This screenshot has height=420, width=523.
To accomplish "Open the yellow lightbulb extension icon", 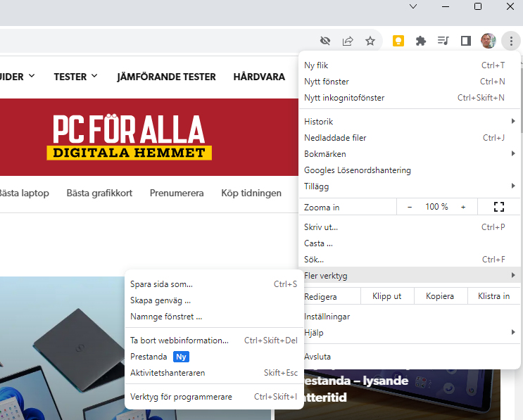I will pos(398,41).
